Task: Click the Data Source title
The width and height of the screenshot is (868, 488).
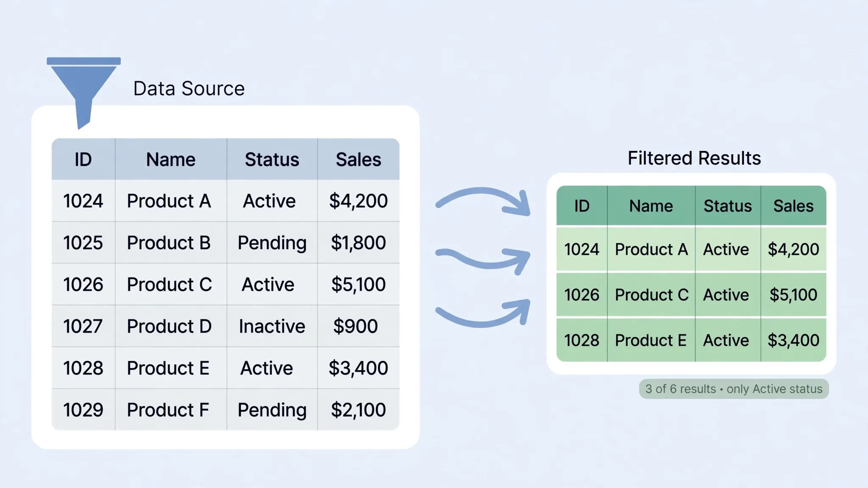Action: (189, 89)
